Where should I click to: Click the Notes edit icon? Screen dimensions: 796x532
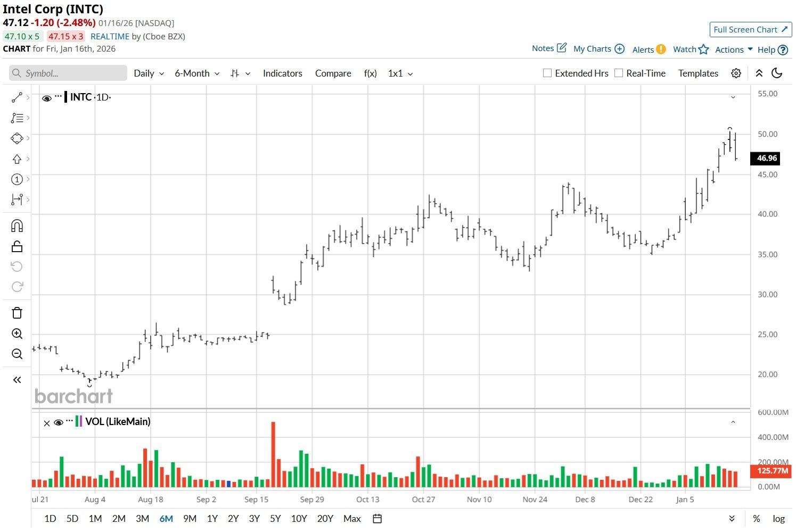562,48
